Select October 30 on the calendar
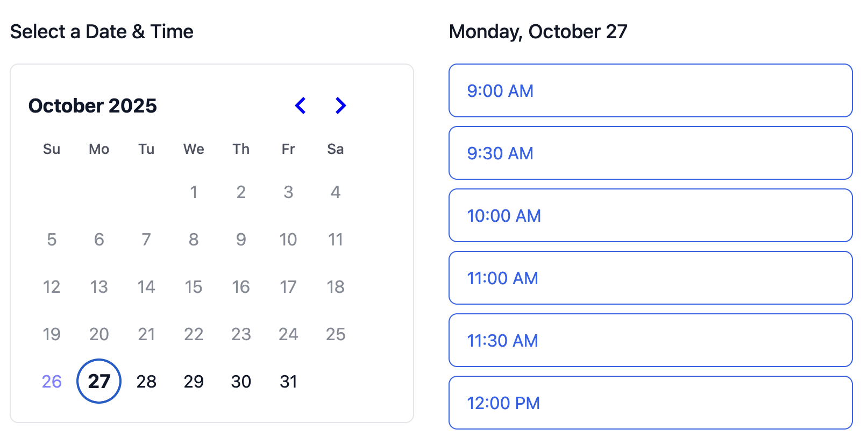 [241, 381]
